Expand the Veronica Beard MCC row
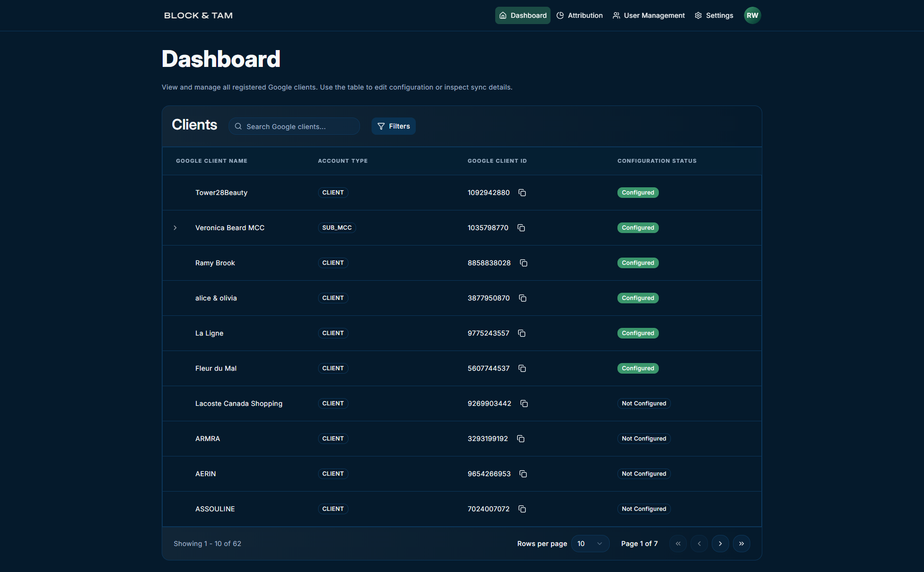Screen dimensions: 924x572 (x=175, y=228)
